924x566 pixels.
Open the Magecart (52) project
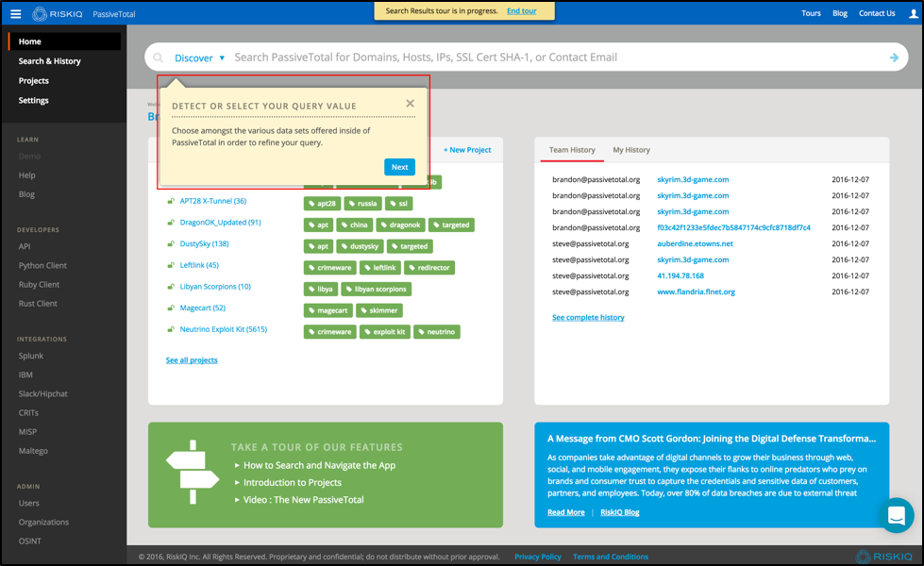202,308
